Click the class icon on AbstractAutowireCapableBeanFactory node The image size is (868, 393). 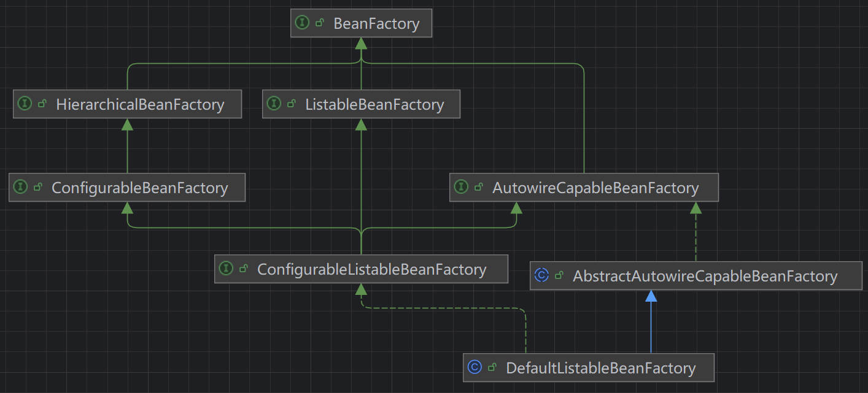541,275
